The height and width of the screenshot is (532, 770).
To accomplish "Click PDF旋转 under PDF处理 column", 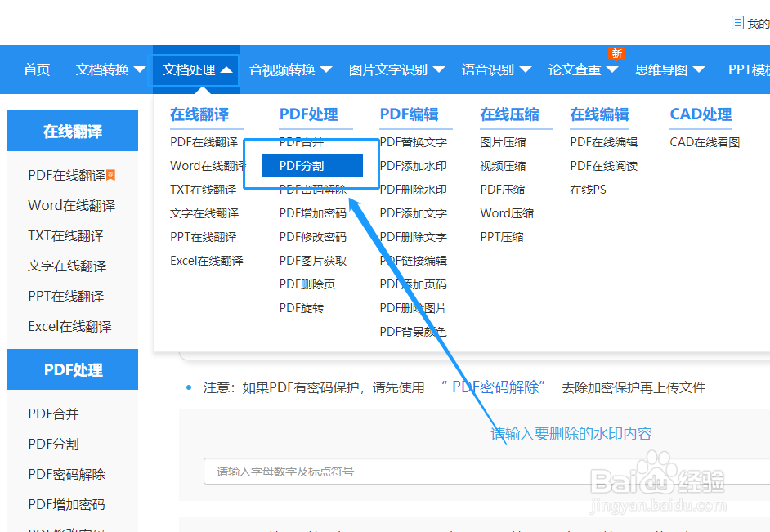I will pyautogui.click(x=300, y=307).
